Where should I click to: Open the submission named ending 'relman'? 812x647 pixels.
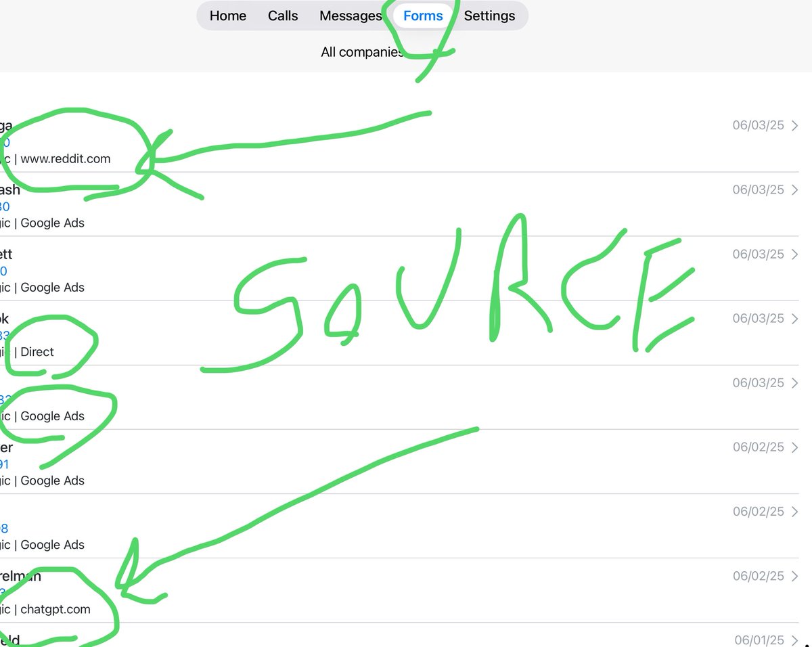coord(20,577)
